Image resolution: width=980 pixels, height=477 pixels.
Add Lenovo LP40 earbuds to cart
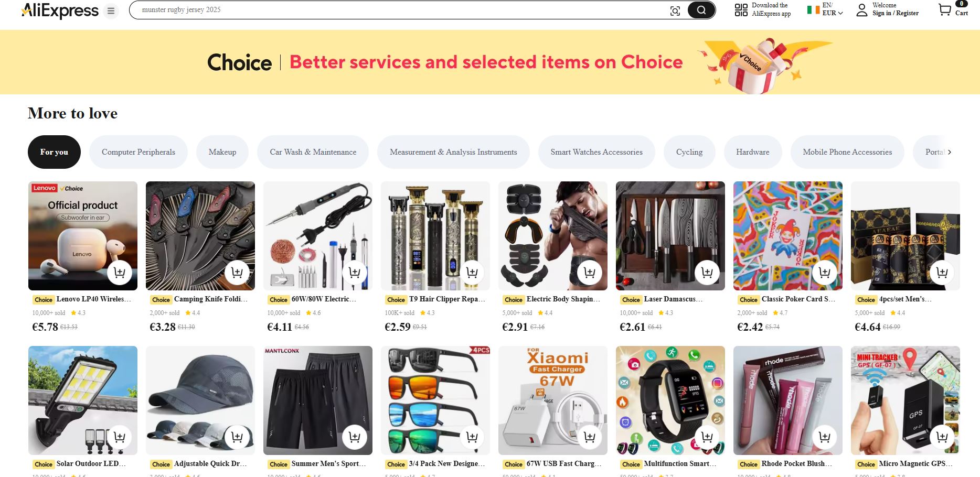(120, 273)
